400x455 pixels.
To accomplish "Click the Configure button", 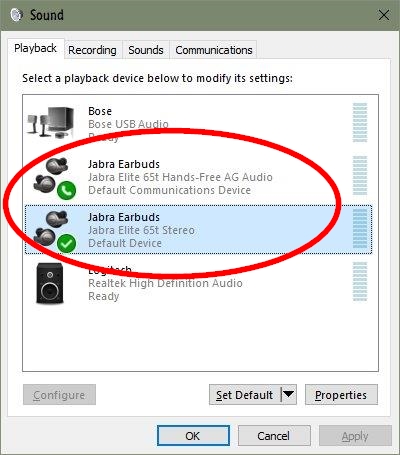I will (59, 395).
